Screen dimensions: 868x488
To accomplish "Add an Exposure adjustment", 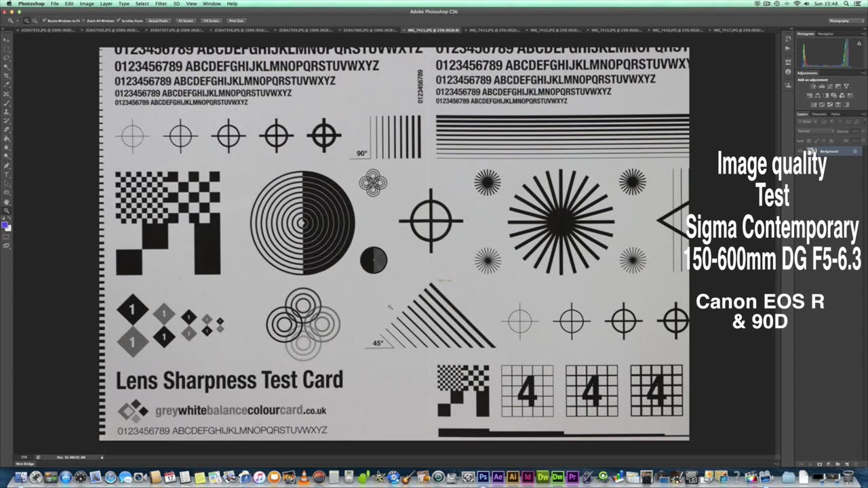I will pos(839,87).
